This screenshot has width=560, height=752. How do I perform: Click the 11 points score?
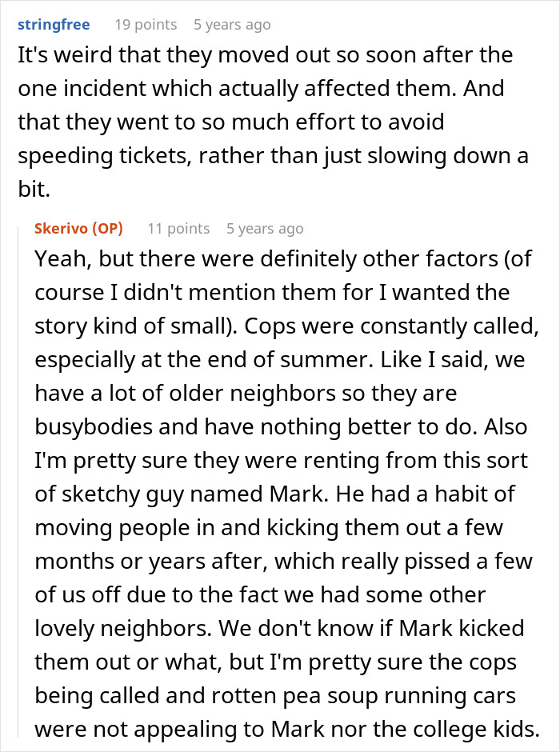point(178,228)
